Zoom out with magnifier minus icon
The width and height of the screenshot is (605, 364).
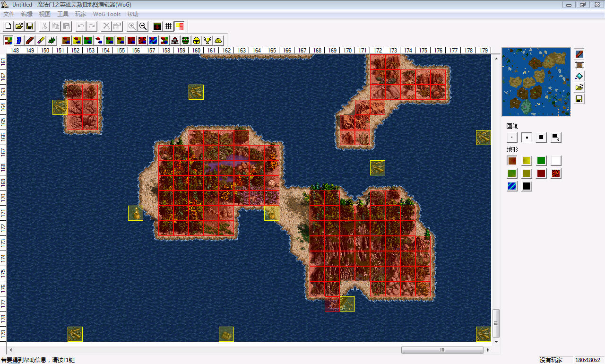pyautogui.click(x=143, y=26)
